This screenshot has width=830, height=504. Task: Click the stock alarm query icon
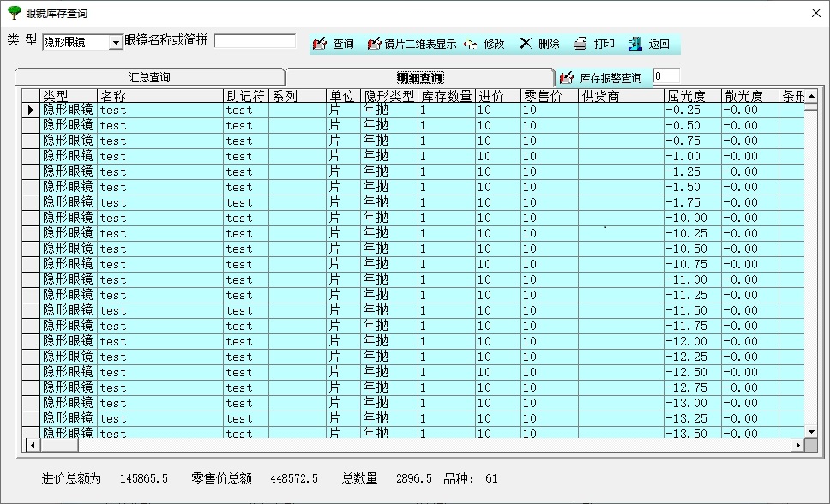click(567, 78)
